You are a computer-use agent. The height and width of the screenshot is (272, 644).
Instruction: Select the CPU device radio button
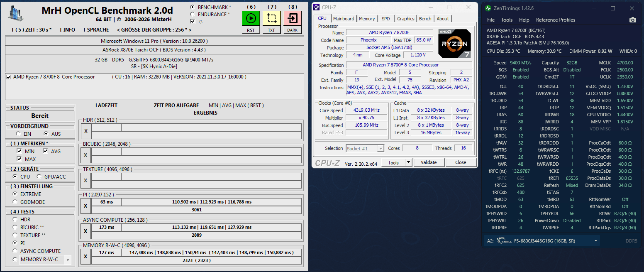pyautogui.click(x=15, y=176)
